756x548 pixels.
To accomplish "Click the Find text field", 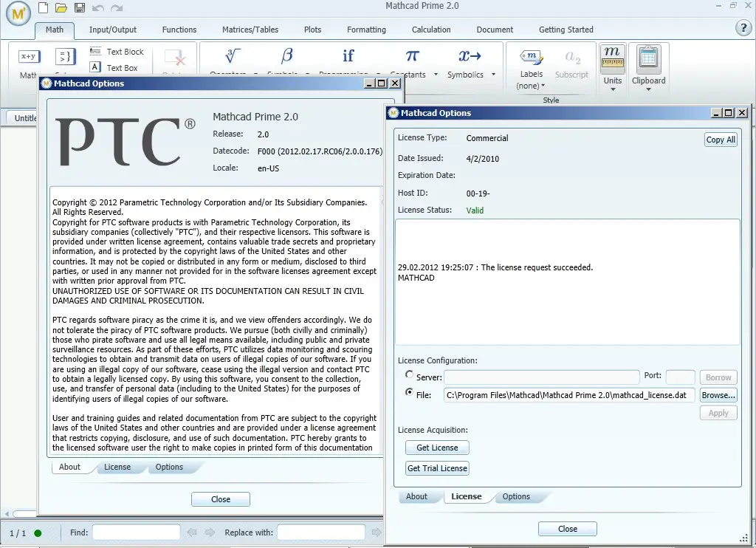I will coord(137,532).
